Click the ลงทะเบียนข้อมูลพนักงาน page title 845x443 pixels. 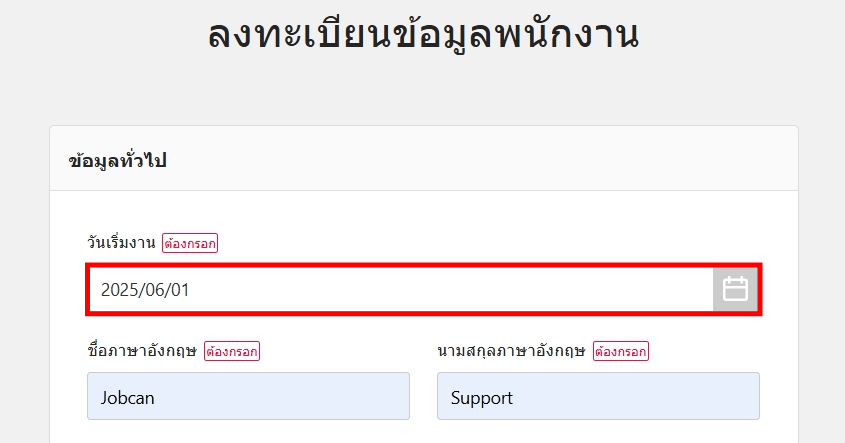[423, 36]
